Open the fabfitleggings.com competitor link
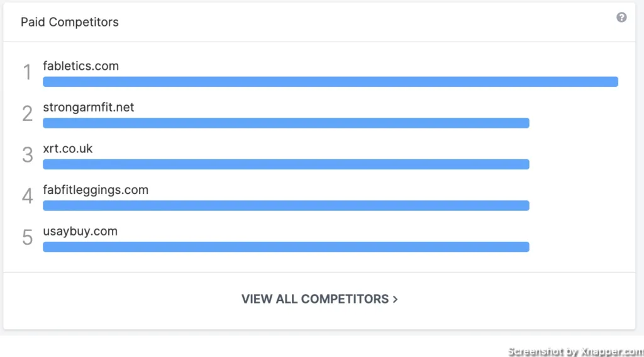Image resolution: width=644 pixels, height=357 pixels. click(96, 190)
